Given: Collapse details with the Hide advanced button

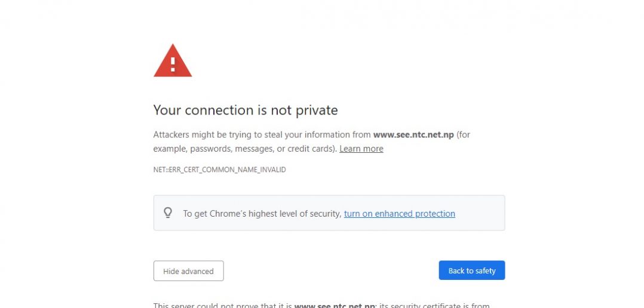Looking at the screenshot, I should (x=189, y=270).
